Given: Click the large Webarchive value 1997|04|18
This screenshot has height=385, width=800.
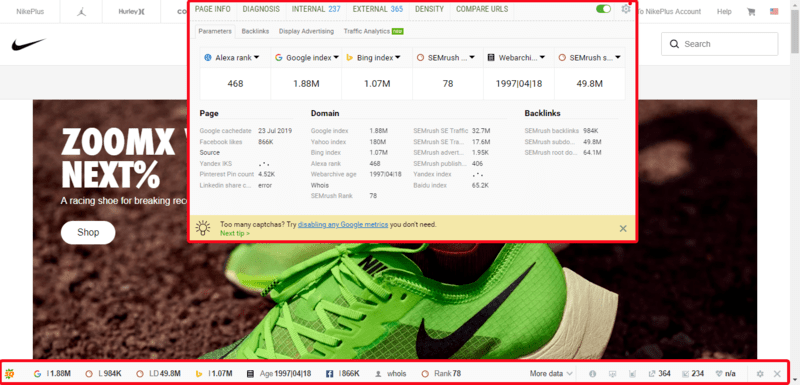Looking at the screenshot, I should (518, 84).
